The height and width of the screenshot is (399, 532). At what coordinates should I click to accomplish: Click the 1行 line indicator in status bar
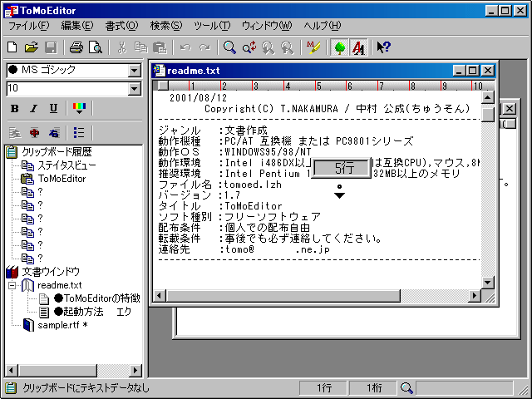pos(323,388)
